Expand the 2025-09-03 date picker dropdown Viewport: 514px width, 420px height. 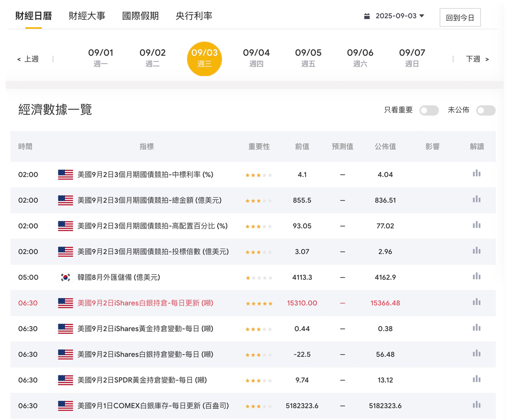[x=421, y=16]
